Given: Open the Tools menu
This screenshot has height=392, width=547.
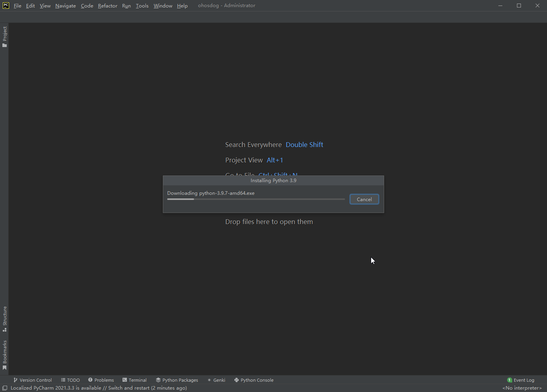Looking at the screenshot, I should 142,6.
